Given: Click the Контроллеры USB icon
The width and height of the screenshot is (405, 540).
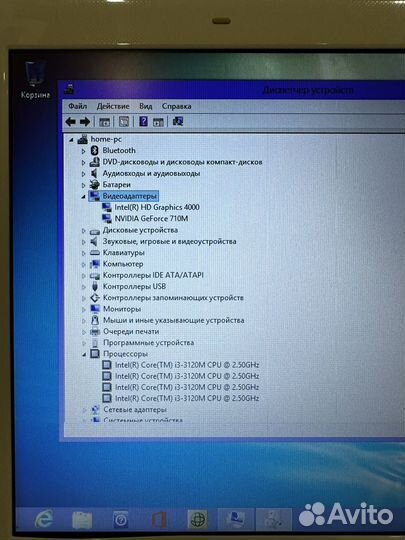Looking at the screenshot, I should pos(95,287).
